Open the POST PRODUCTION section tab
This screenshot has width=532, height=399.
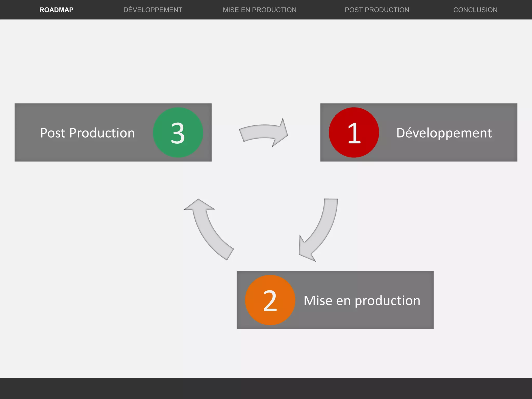[x=377, y=10]
